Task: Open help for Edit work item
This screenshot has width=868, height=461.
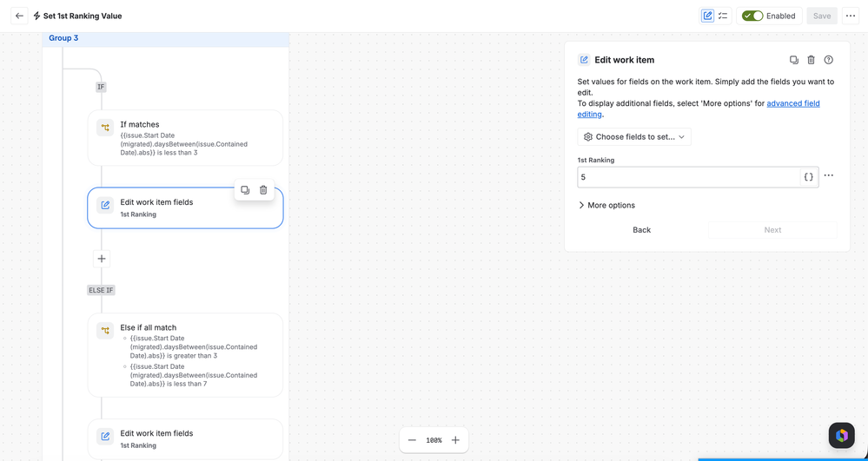Action: pos(829,60)
